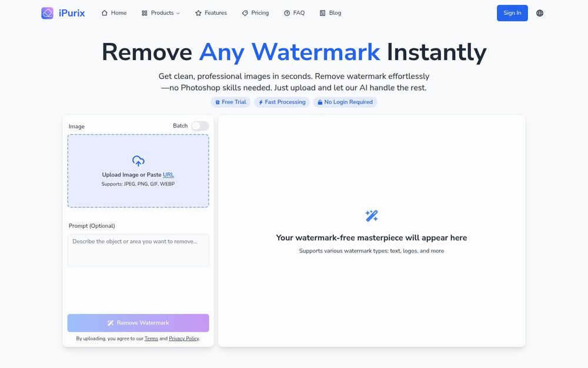Click the Fast Processing lightning icon

pos(260,102)
